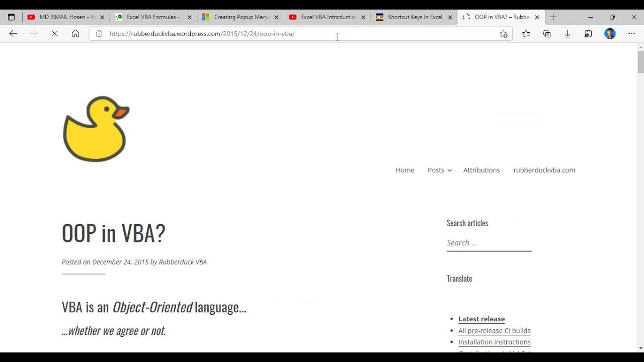Open the toolbar icon next to Downloads
The image size is (644, 362).
pyautogui.click(x=588, y=34)
